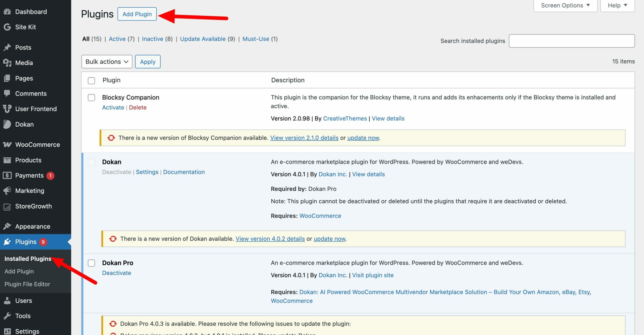Click greyed-out Deactivate text under Dokan
Image resolution: width=644 pixels, height=335 pixels.
coord(116,172)
